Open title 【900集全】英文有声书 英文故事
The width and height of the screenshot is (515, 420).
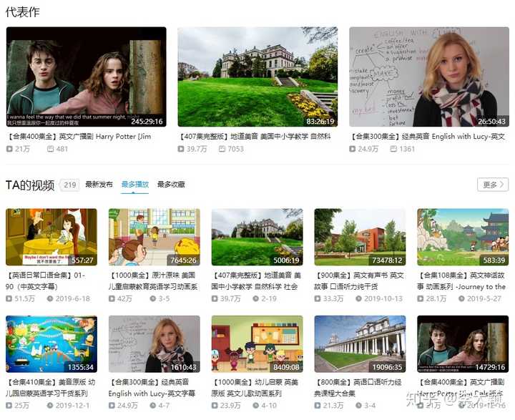pos(359,281)
